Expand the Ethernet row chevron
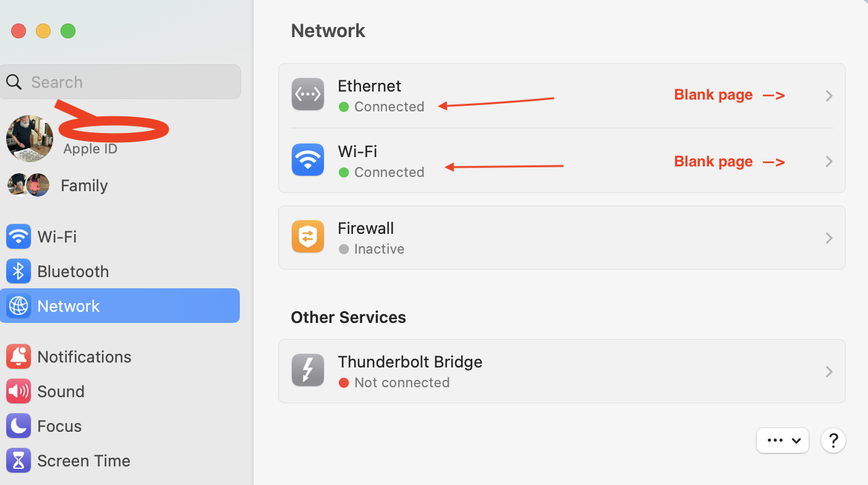This screenshot has width=868, height=485. click(x=829, y=96)
